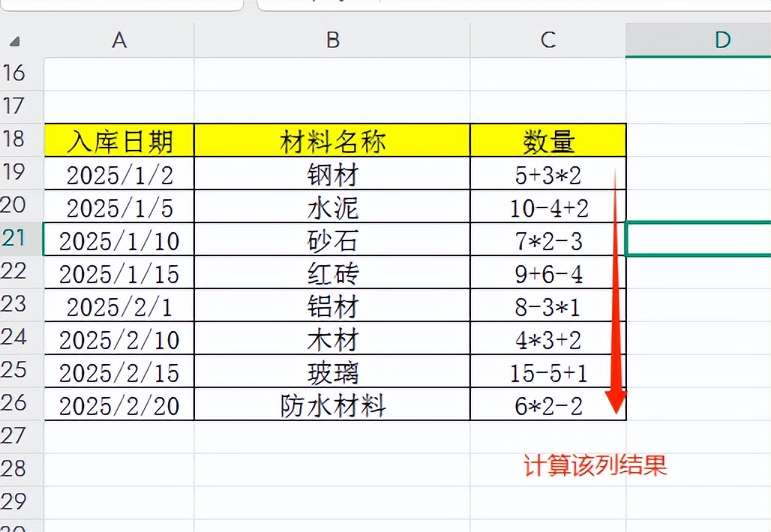Select row 22 header
The height and width of the screenshot is (532, 771).
[x=22, y=271]
